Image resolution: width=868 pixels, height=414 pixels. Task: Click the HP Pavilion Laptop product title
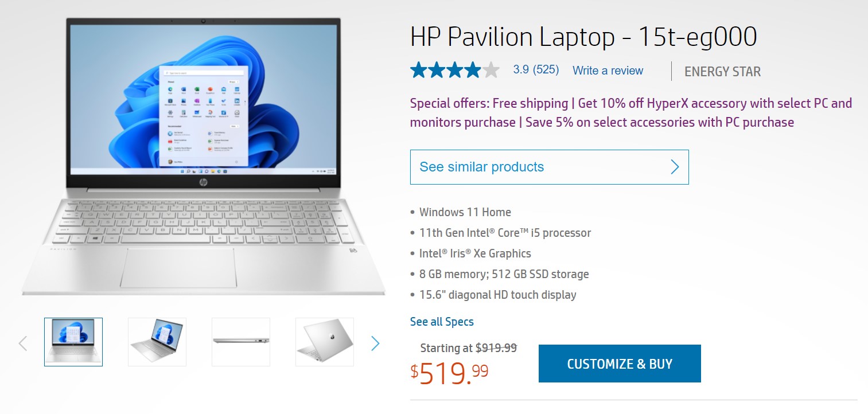point(583,37)
